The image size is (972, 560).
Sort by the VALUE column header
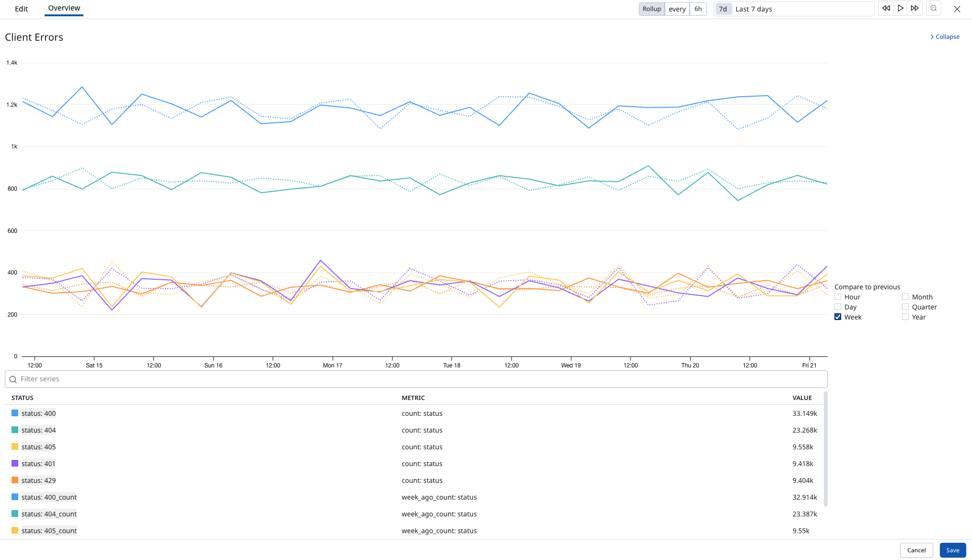coord(802,398)
